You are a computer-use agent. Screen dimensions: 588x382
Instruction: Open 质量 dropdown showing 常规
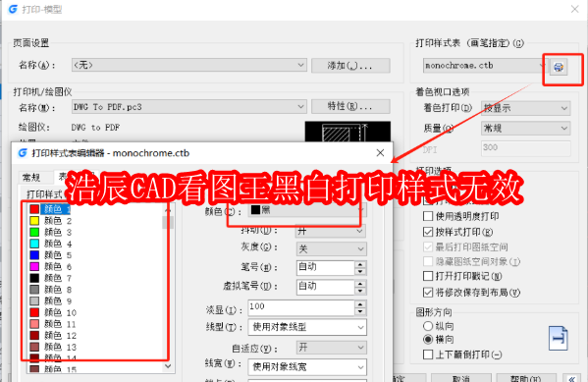(x=526, y=129)
